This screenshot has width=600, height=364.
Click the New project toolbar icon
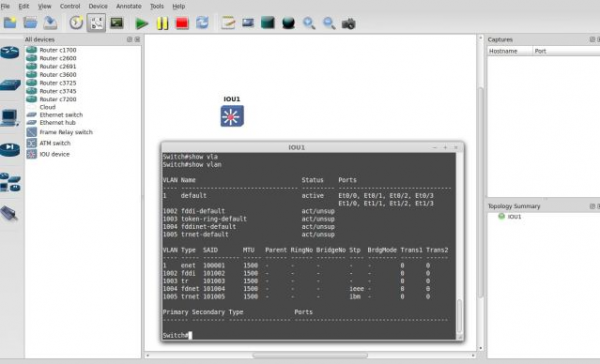(10, 23)
